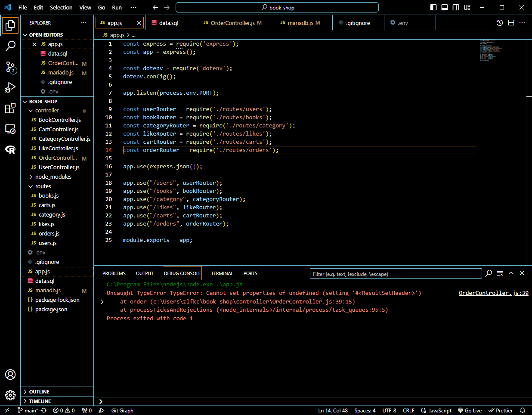Image resolution: width=532 pixels, height=415 pixels.
Task: Toggle the bottom panel layout icon
Action: pos(445,7)
